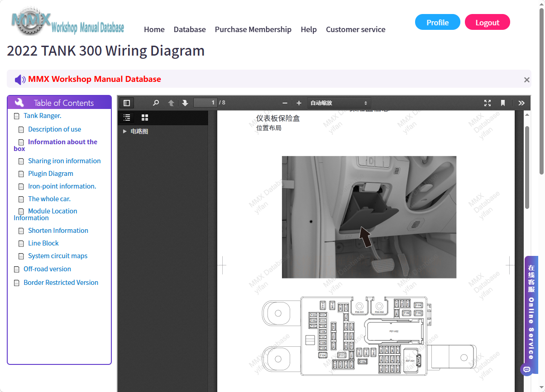The width and height of the screenshot is (545, 392).
Task: Click the wrench icon in Table of Contents
Action: 19,103
